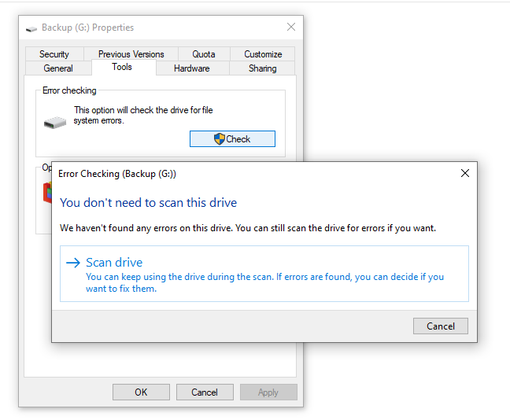The height and width of the screenshot is (420, 510).
Task: Close the Error Checking dialog with the X
Action: [x=465, y=173]
